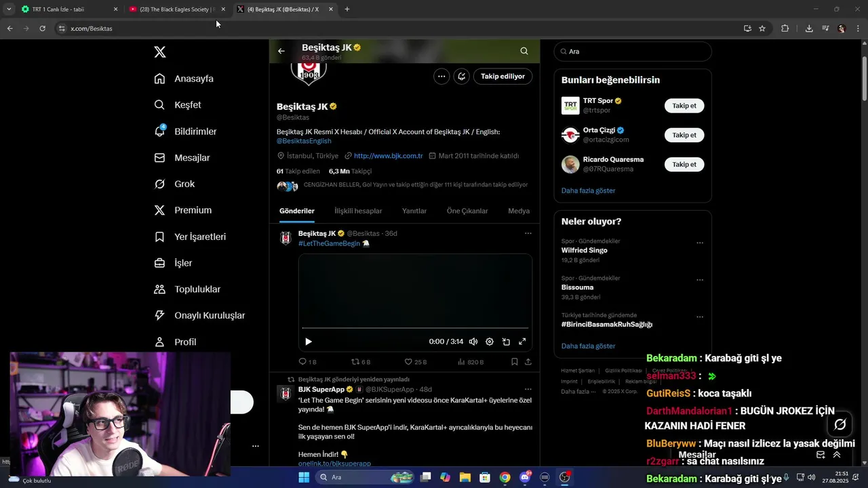
Task: Open a new browser tab
Action: point(347,9)
